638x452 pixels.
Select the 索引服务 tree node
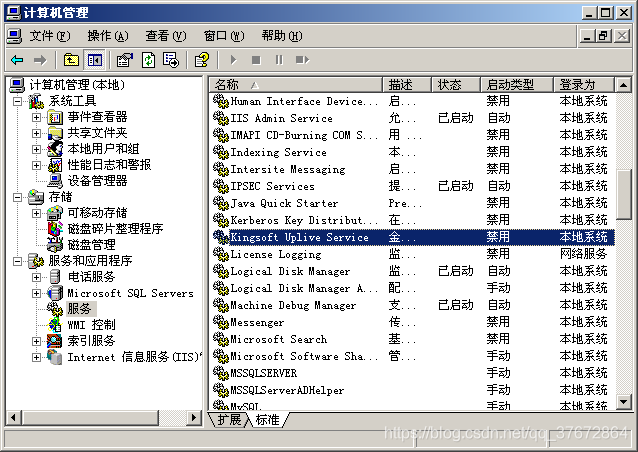[x=91, y=341]
